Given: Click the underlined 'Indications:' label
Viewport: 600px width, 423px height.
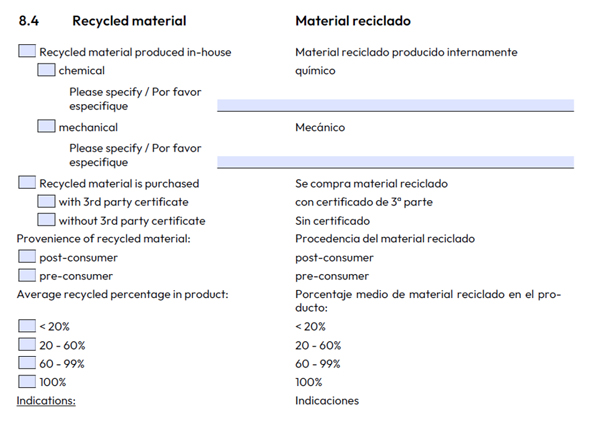Looking at the screenshot, I should (46, 401).
